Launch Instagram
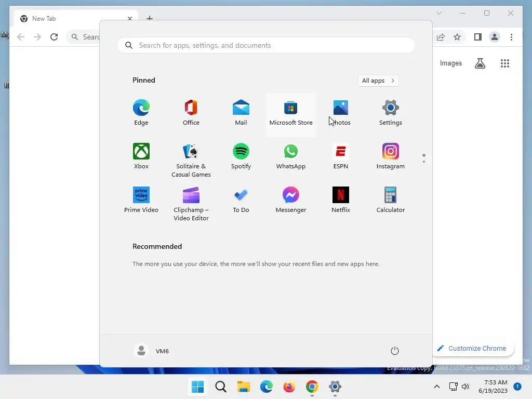Screen dimensions: 532x399 pos(391,156)
